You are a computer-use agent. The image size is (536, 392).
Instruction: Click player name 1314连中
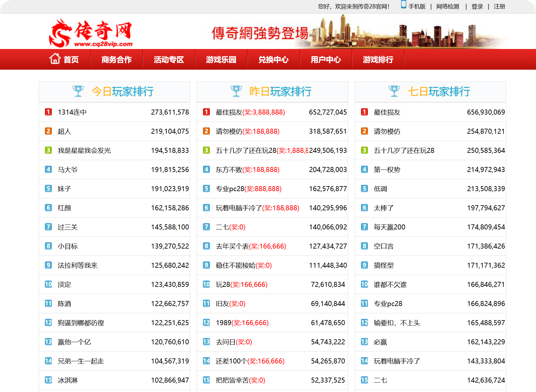click(x=72, y=112)
